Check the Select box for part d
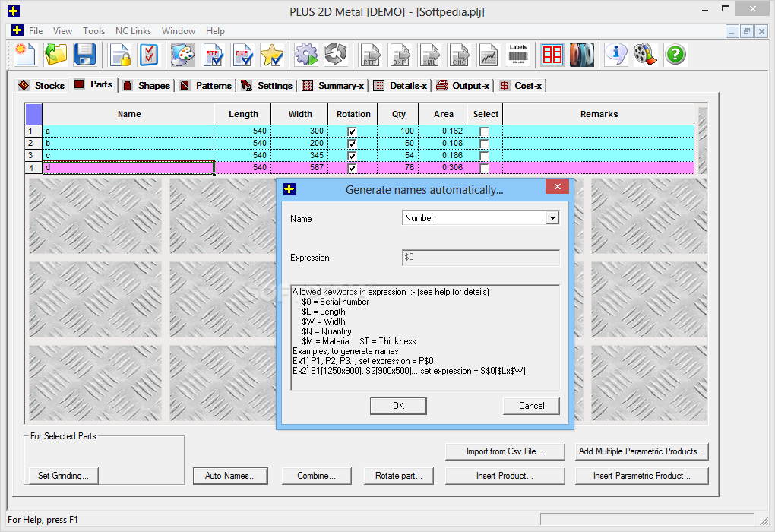Viewport: 775px width, 532px height. pyautogui.click(x=485, y=168)
